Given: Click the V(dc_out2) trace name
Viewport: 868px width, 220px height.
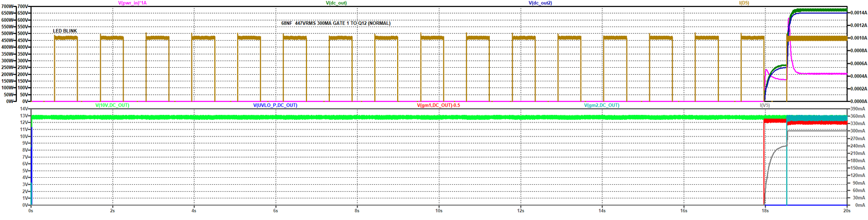Looking at the screenshot, I should tap(540, 3).
